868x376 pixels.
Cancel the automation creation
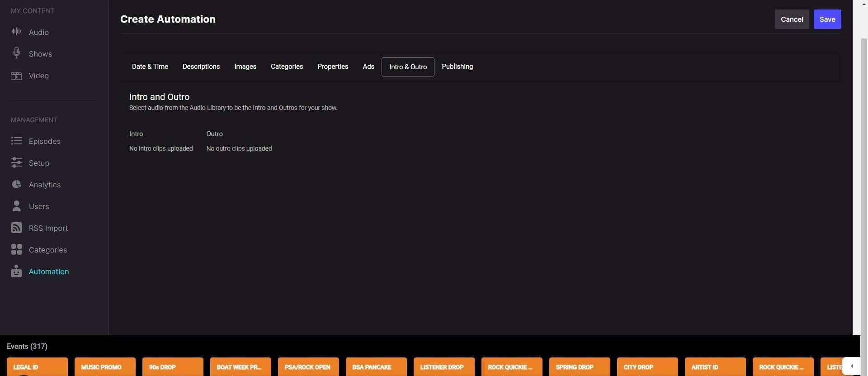tap(792, 19)
